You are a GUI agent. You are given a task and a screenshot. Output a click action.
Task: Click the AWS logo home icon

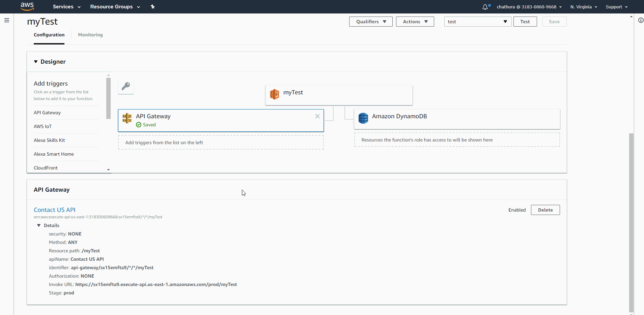tap(27, 6)
